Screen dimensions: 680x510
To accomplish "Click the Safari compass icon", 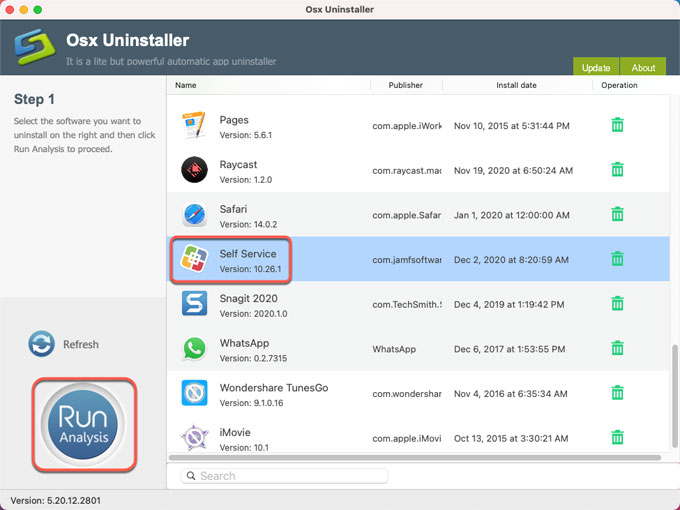I will (194, 215).
